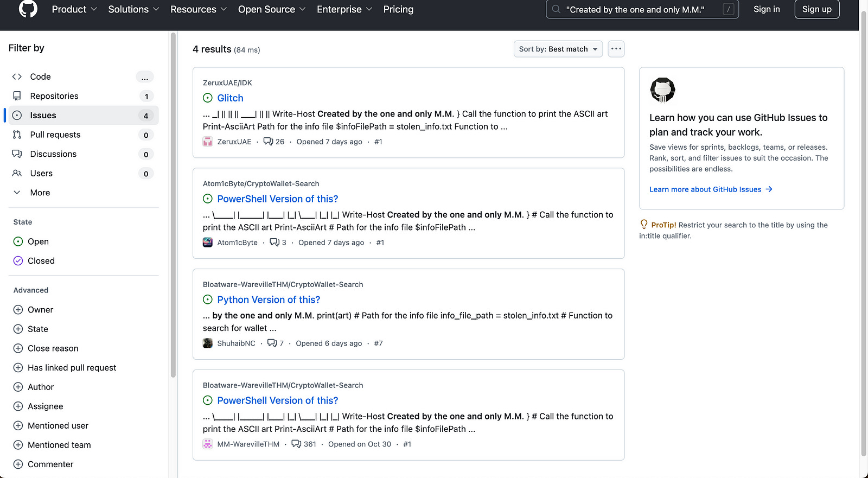The image size is (868, 478).
Task: Expand the Resources menu
Action: coord(199,9)
